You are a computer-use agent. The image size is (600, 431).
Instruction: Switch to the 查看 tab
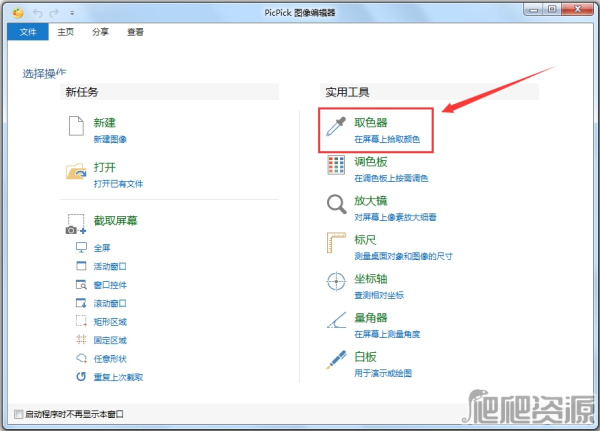(x=135, y=32)
